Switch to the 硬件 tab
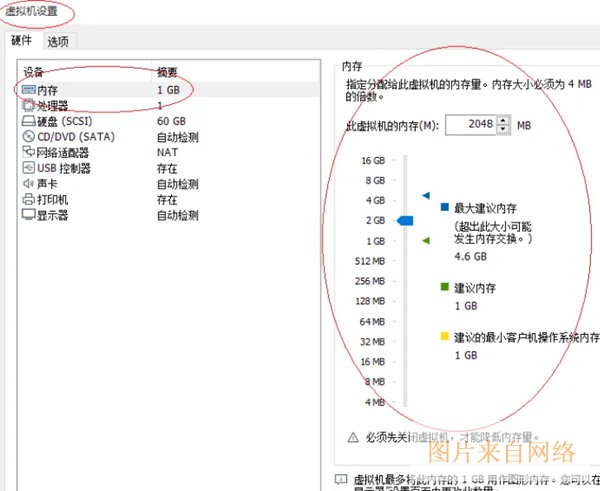Image resolution: width=600 pixels, height=491 pixels. click(x=21, y=40)
